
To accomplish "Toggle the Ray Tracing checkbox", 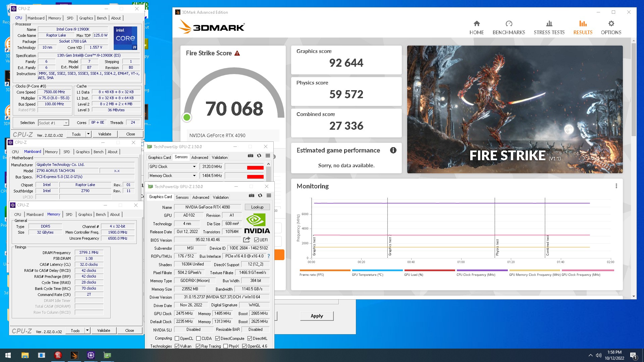I will [x=198, y=346].
